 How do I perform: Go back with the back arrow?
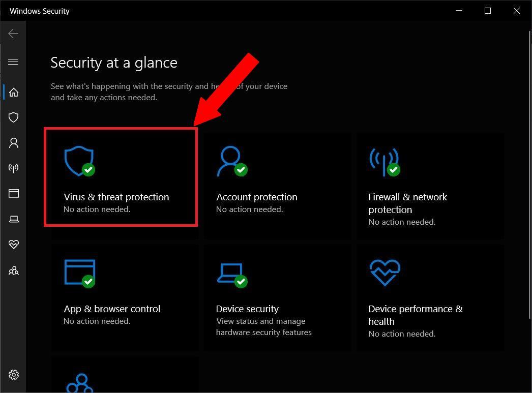[13, 34]
